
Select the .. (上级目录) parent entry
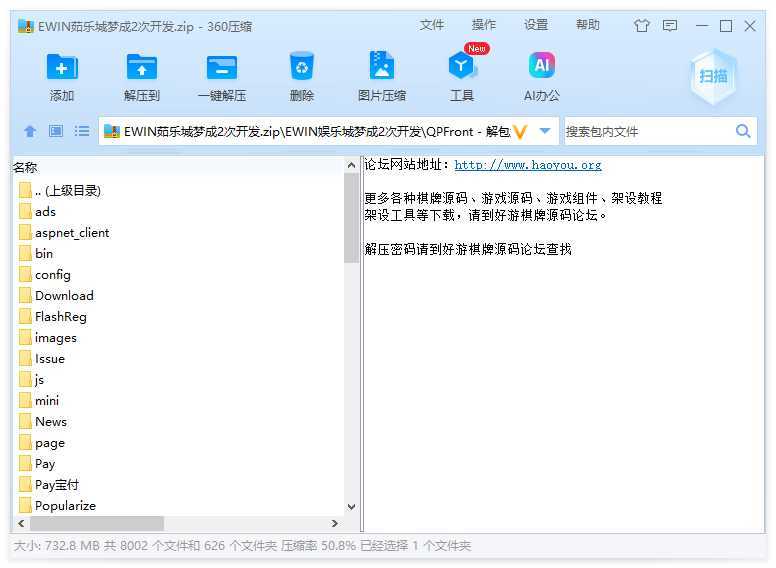click(60, 190)
